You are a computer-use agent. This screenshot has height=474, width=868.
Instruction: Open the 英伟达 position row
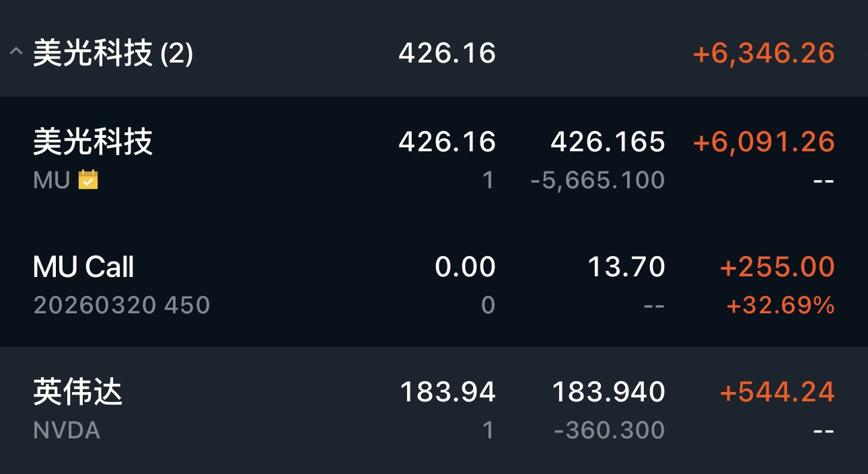pos(78,393)
